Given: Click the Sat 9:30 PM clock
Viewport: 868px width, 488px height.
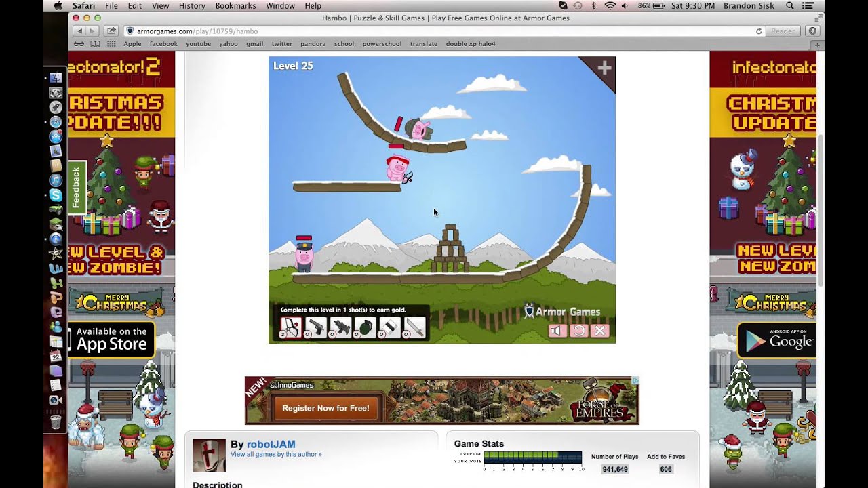Looking at the screenshot, I should (x=692, y=5).
